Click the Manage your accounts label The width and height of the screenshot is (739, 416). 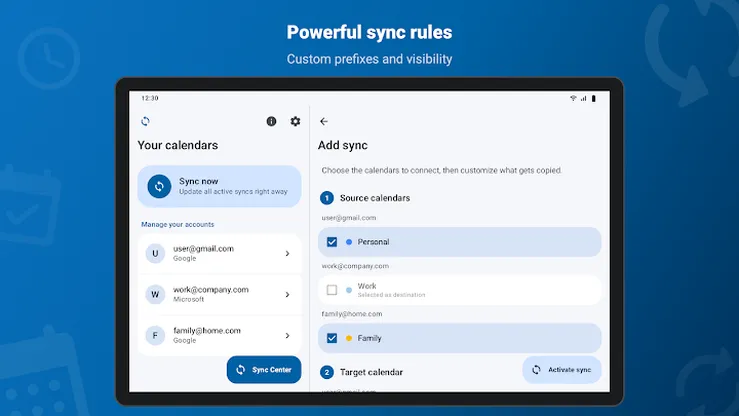coord(178,225)
